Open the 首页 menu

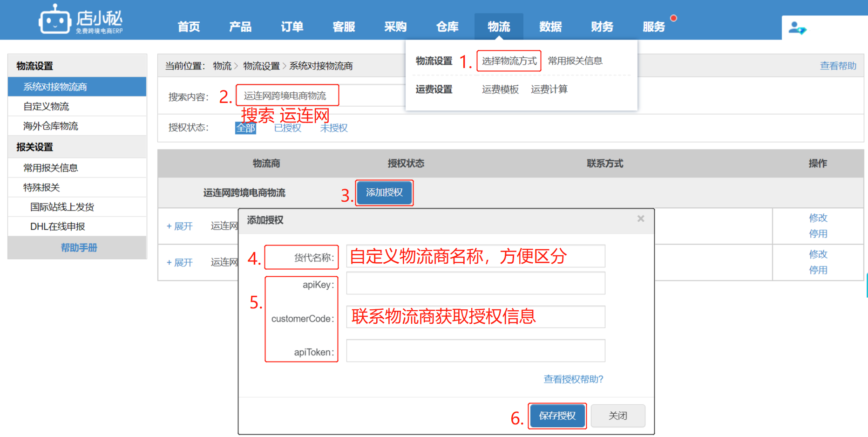pos(189,27)
